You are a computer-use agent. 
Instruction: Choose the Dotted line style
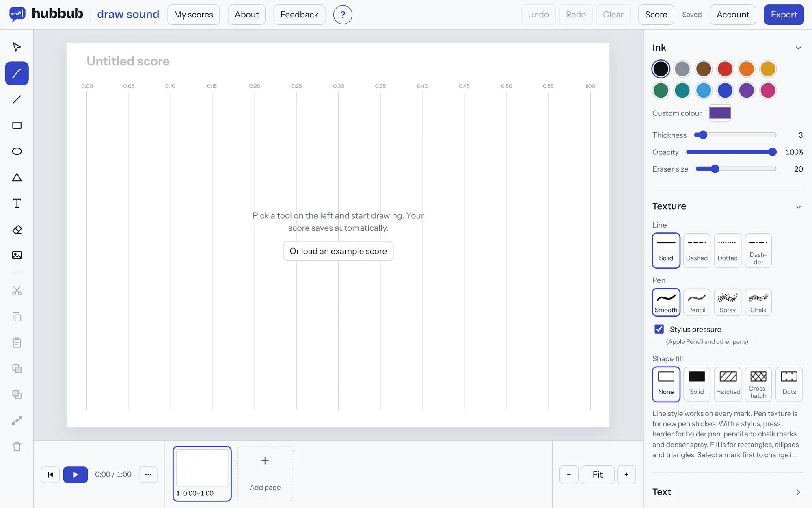coord(728,250)
